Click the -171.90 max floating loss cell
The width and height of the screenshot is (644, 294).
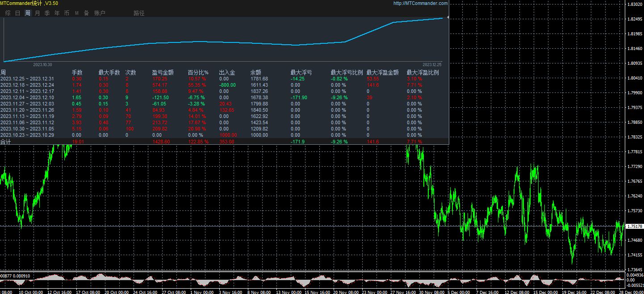point(299,97)
